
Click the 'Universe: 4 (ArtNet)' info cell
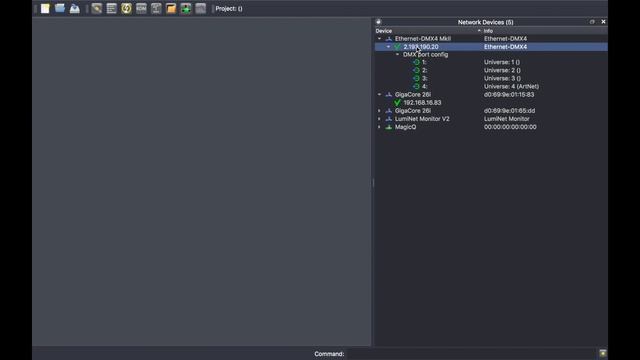click(x=511, y=87)
